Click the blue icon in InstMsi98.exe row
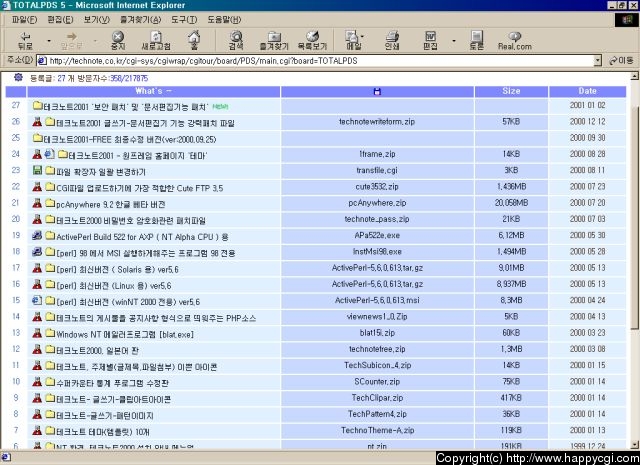This screenshot has height=465, width=640. point(37,252)
